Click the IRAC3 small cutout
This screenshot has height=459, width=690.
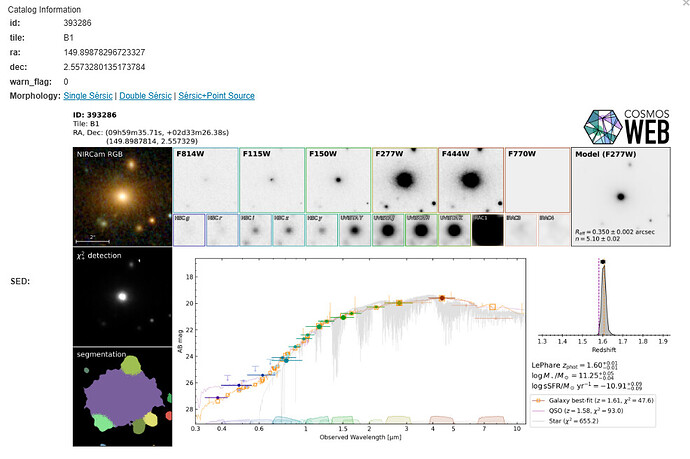[x=521, y=230]
